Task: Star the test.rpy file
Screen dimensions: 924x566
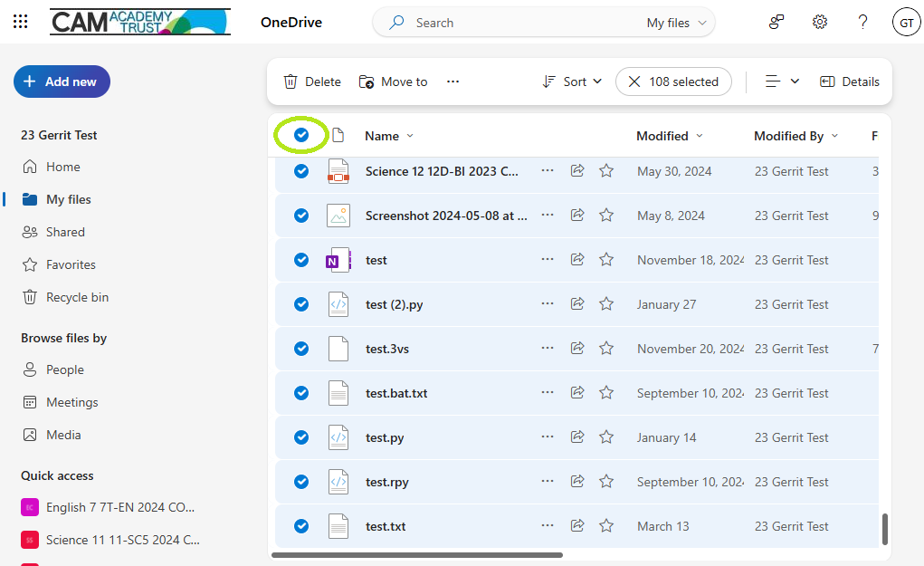Action: pyautogui.click(x=606, y=481)
